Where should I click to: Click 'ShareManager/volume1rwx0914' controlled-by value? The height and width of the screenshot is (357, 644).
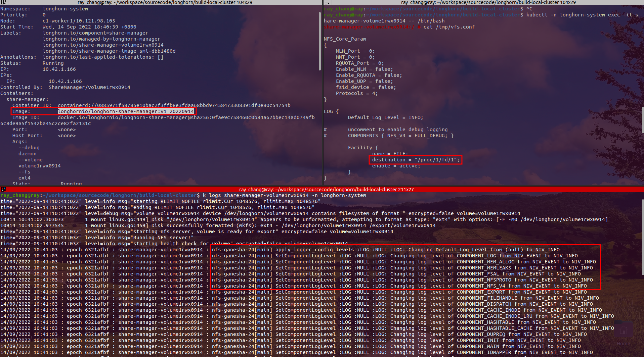tap(89, 87)
